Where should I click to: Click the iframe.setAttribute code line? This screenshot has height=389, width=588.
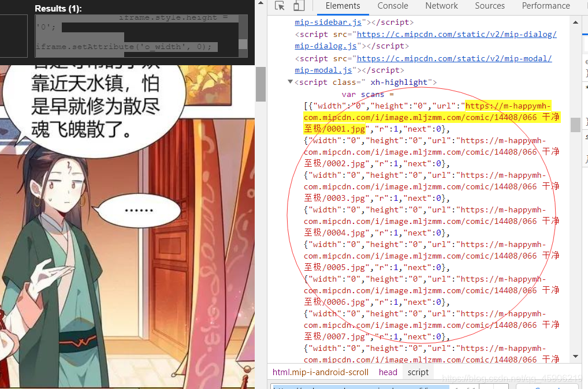(x=124, y=47)
